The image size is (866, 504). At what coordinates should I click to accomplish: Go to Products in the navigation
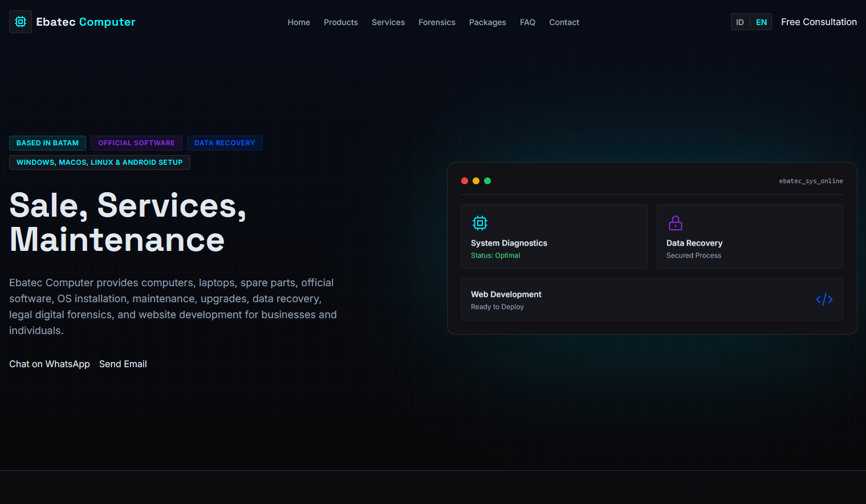[341, 22]
